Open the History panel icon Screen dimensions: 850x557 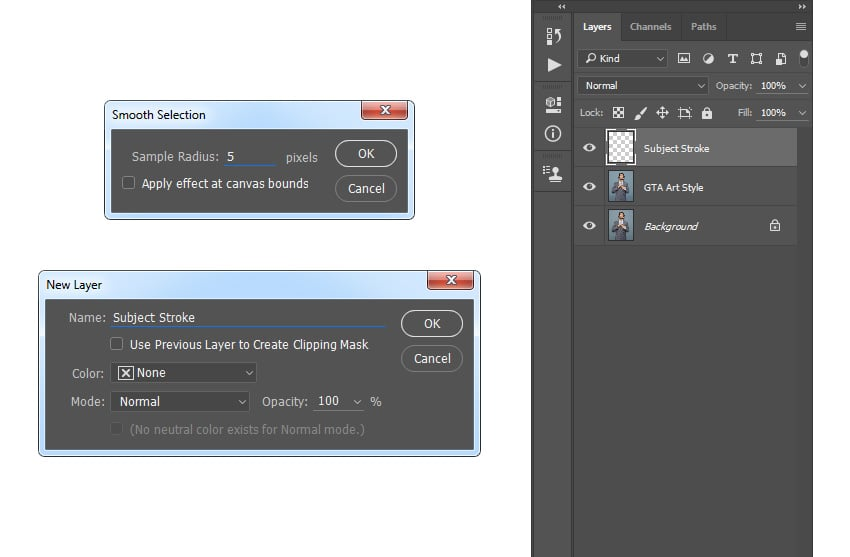[x=553, y=36]
